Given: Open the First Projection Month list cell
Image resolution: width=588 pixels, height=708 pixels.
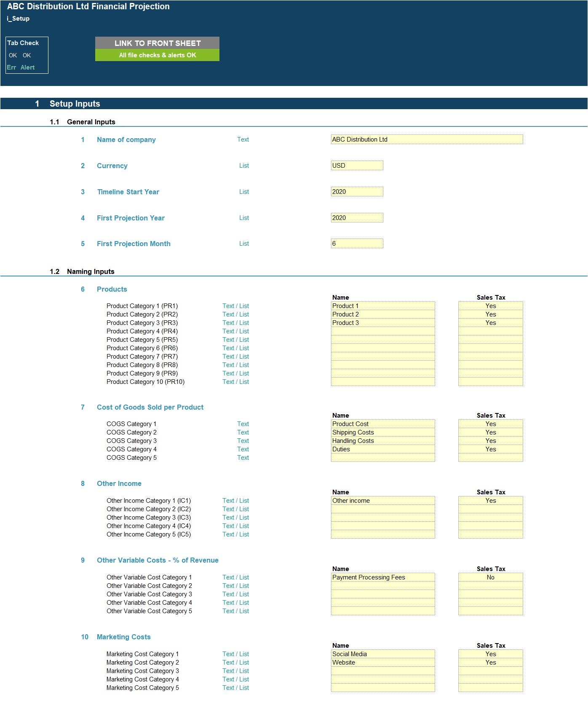Looking at the screenshot, I should [x=357, y=244].
